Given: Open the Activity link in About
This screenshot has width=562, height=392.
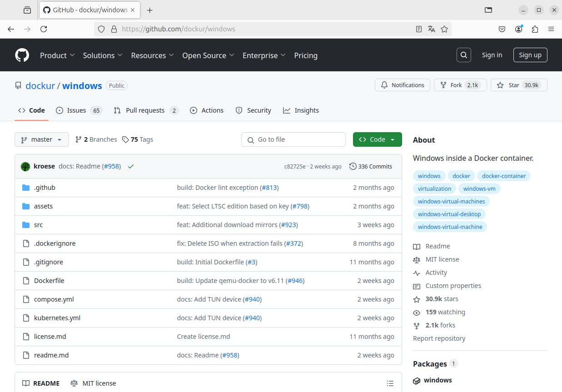Looking at the screenshot, I should coord(436,273).
